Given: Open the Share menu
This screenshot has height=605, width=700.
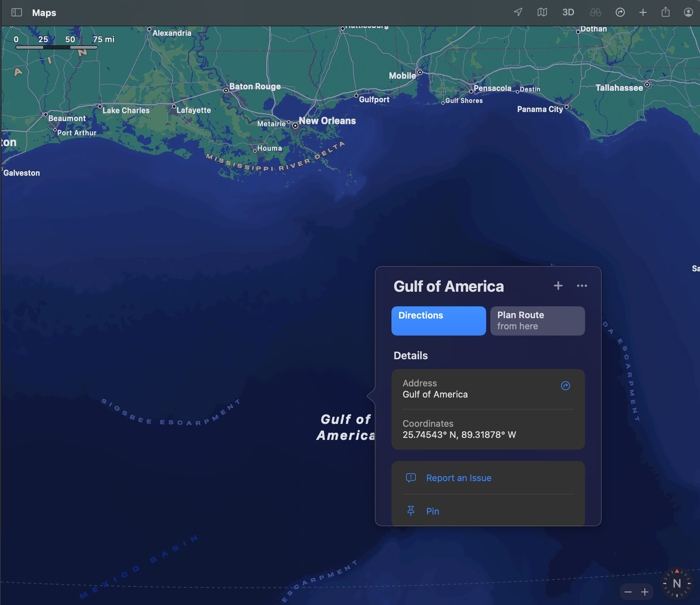Looking at the screenshot, I should [x=666, y=12].
